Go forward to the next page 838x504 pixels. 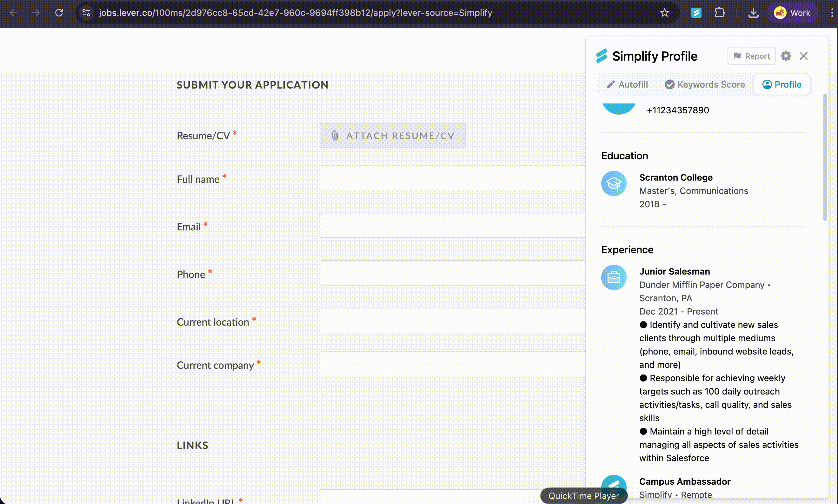(36, 13)
